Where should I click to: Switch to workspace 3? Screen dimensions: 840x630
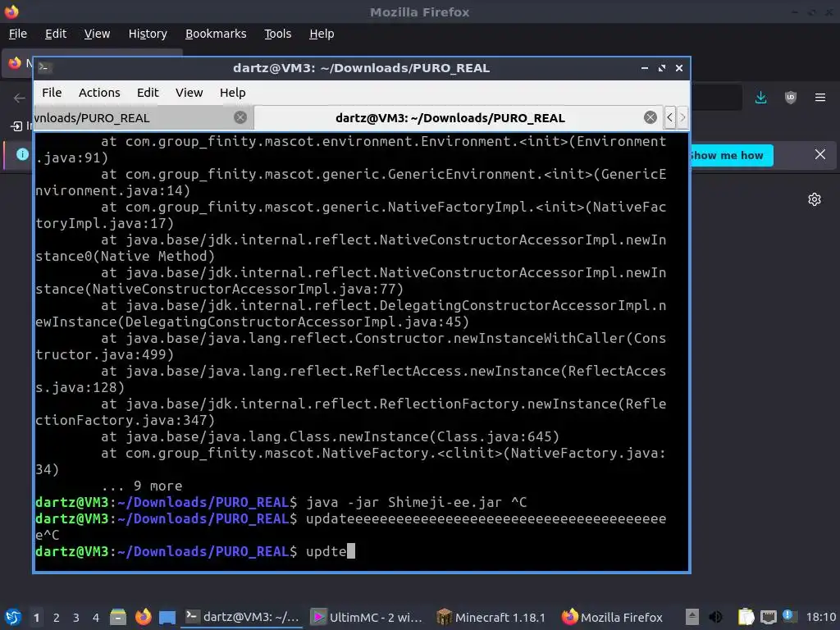tap(76, 618)
